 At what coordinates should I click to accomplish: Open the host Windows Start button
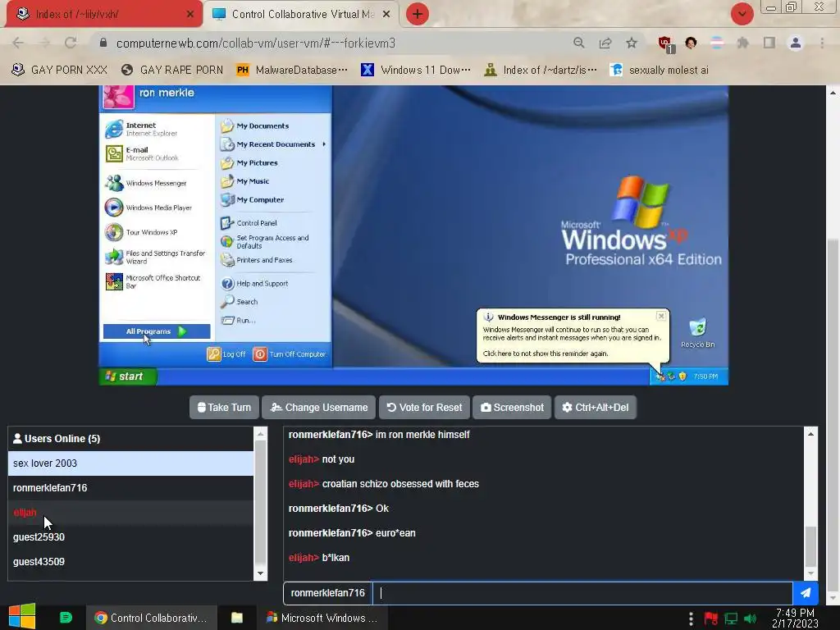(x=22, y=617)
